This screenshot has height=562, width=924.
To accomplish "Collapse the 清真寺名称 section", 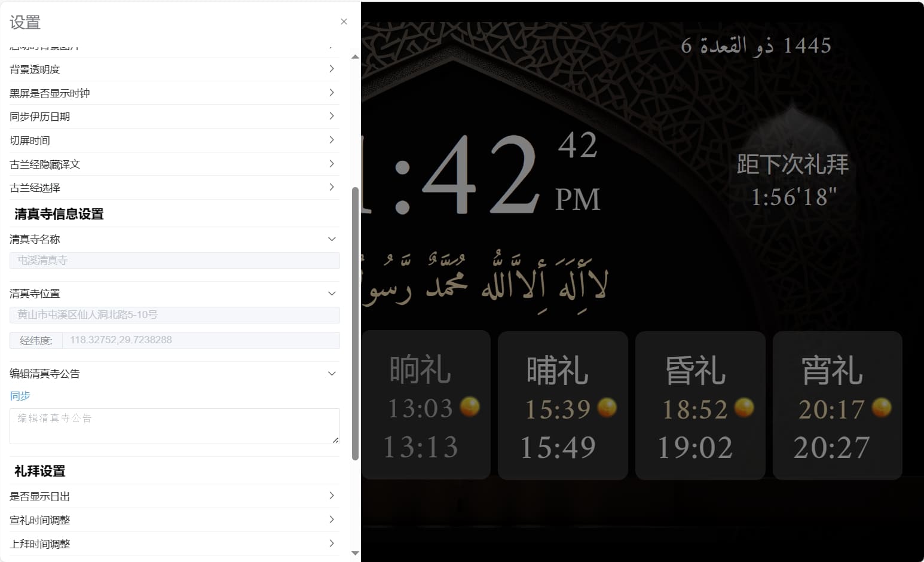I will pyautogui.click(x=332, y=239).
